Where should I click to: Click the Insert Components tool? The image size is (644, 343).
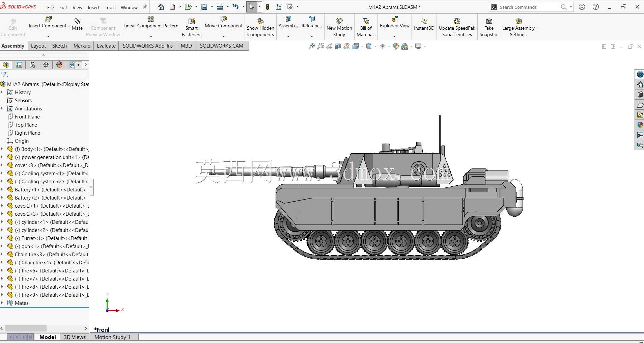pyautogui.click(x=49, y=22)
